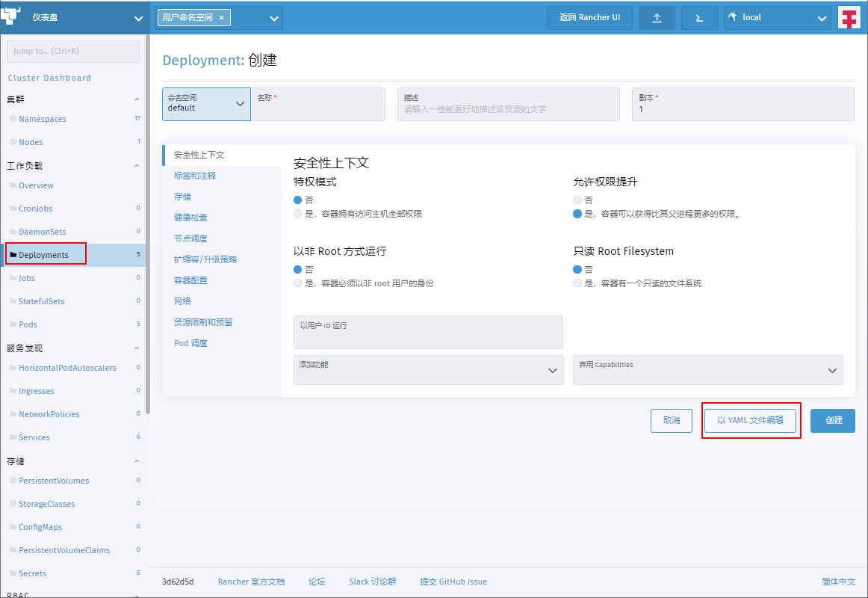Select 是 for 特权模式 privileged mode
The width and height of the screenshot is (868, 598).
click(x=298, y=214)
